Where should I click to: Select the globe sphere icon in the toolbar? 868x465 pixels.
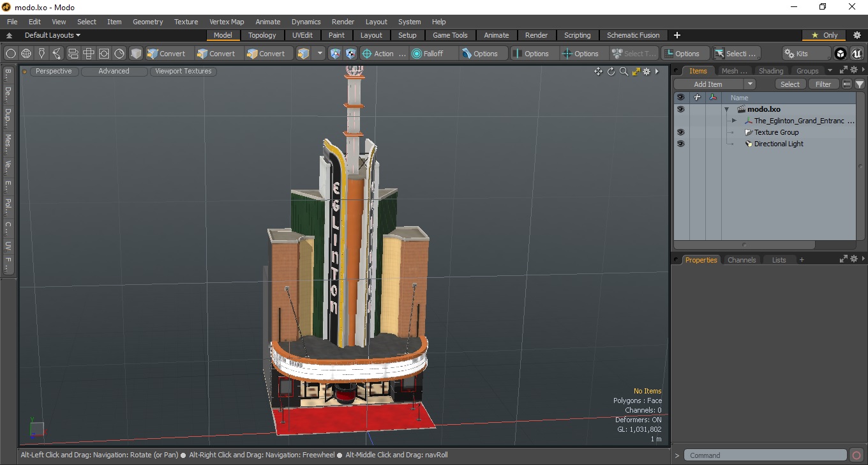coord(26,54)
